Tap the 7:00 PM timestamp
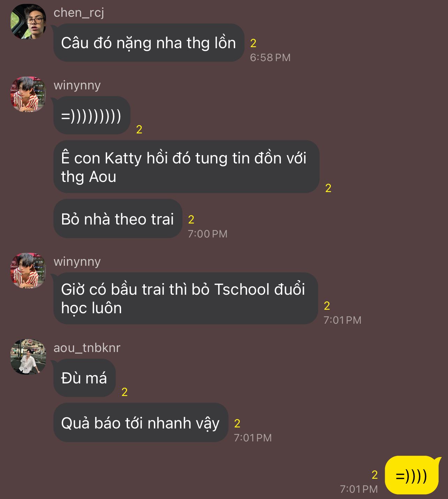448x499 pixels. click(208, 234)
